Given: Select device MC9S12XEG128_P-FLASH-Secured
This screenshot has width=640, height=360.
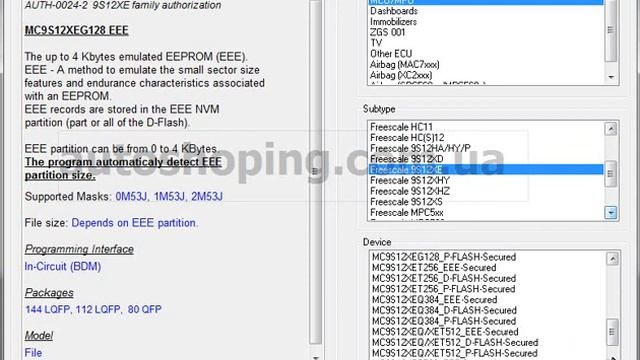Looking at the screenshot, I should click(487, 257).
